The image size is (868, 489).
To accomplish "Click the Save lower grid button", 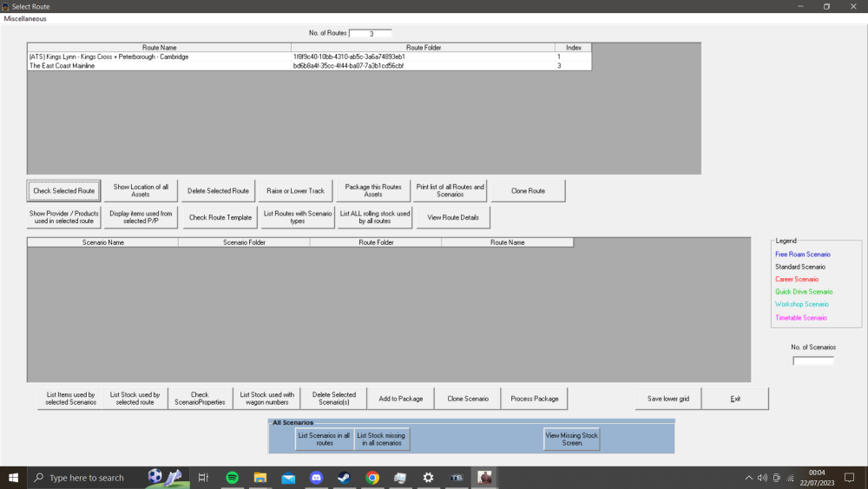I will (x=668, y=399).
